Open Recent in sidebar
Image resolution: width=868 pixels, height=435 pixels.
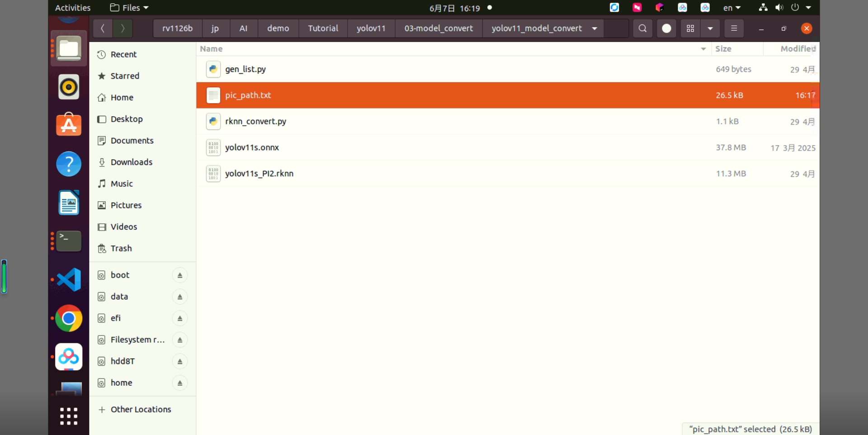point(142,54)
